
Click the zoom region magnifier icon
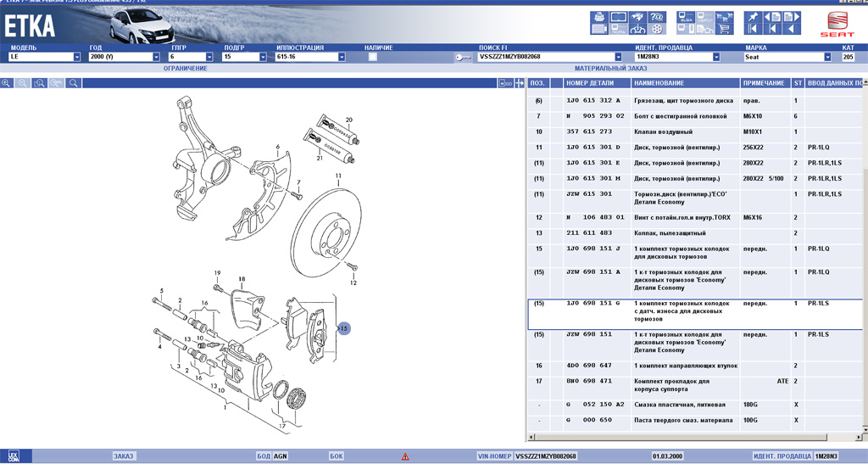[x=39, y=83]
